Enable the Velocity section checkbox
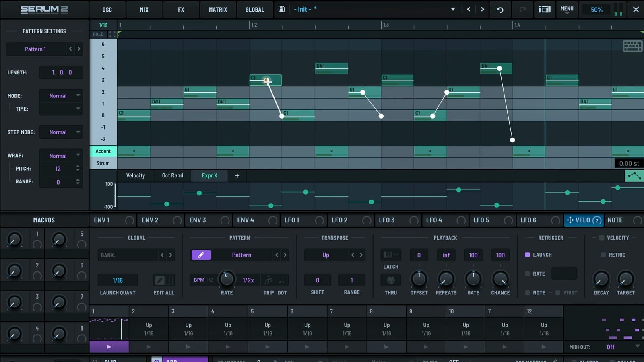Viewport: 644px width, 362px height. 601,238
